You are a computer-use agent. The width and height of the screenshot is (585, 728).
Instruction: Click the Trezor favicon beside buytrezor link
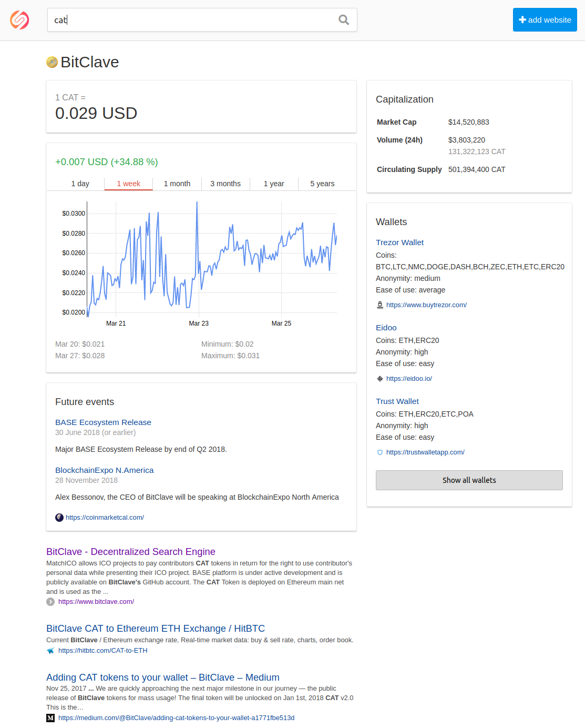(380, 305)
